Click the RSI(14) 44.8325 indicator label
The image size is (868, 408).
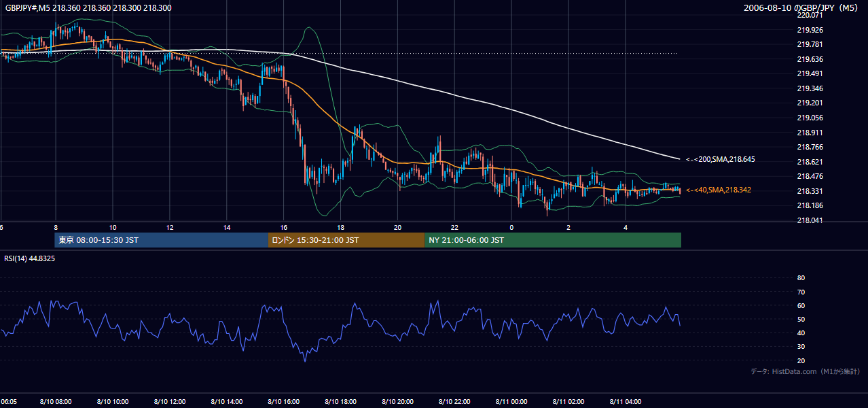coord(30,258)
